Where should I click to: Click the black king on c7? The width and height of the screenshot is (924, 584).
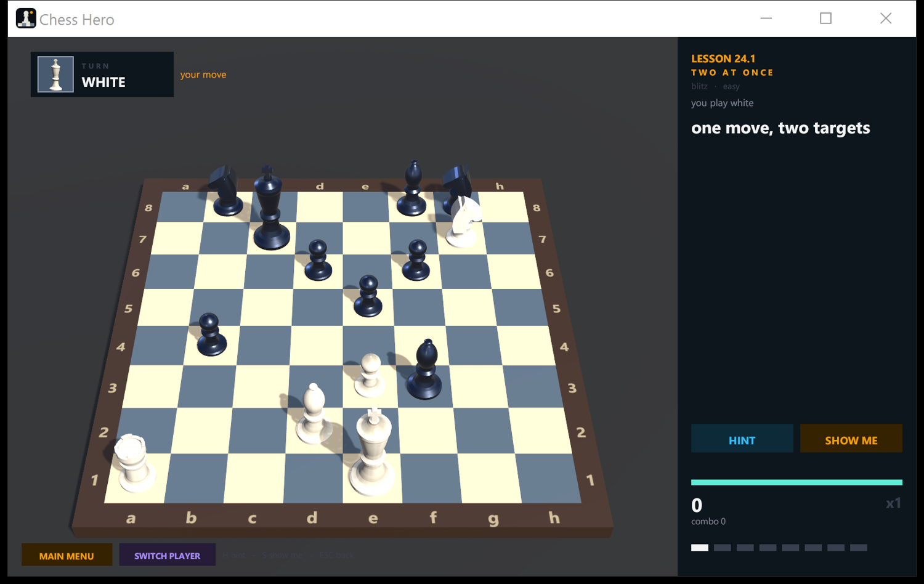(x=270, y=207)
